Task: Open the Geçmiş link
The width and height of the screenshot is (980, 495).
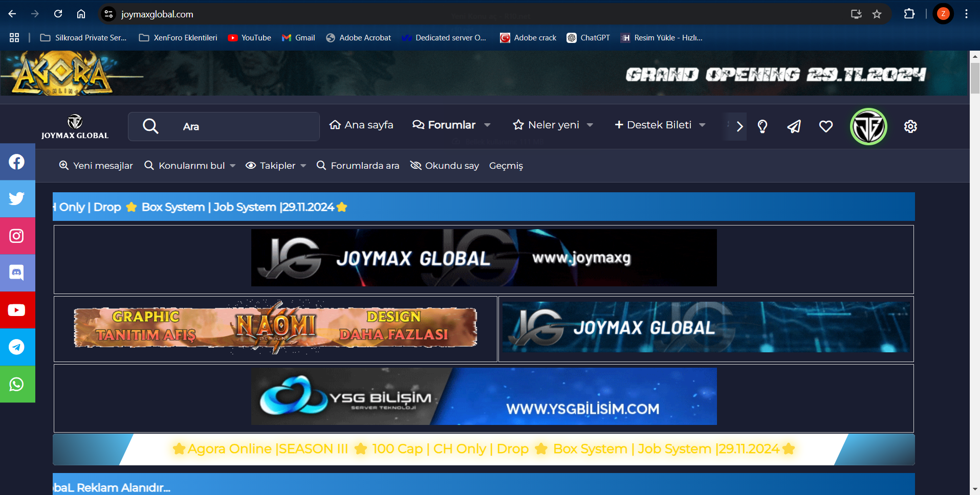Action: click(x=506, y=166)
